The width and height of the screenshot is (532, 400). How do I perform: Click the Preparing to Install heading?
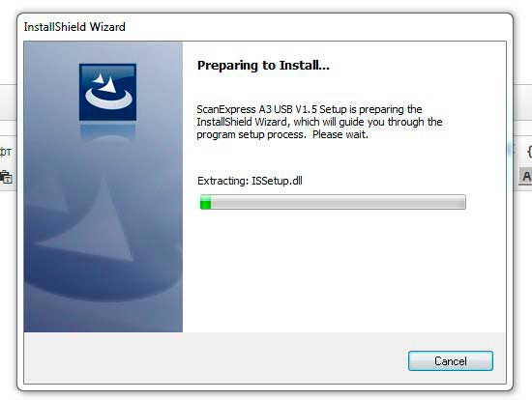click(x=263, y=65)
